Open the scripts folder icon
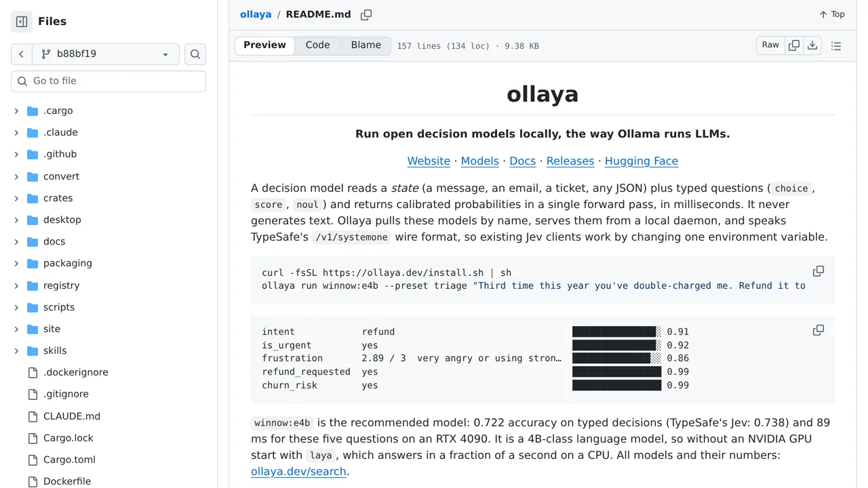Viewport: 868px width, 488px height. click(33, 307)
